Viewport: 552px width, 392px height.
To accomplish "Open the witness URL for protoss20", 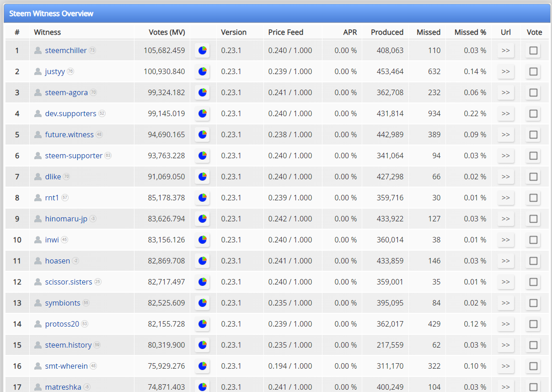I will pos(506,324).
